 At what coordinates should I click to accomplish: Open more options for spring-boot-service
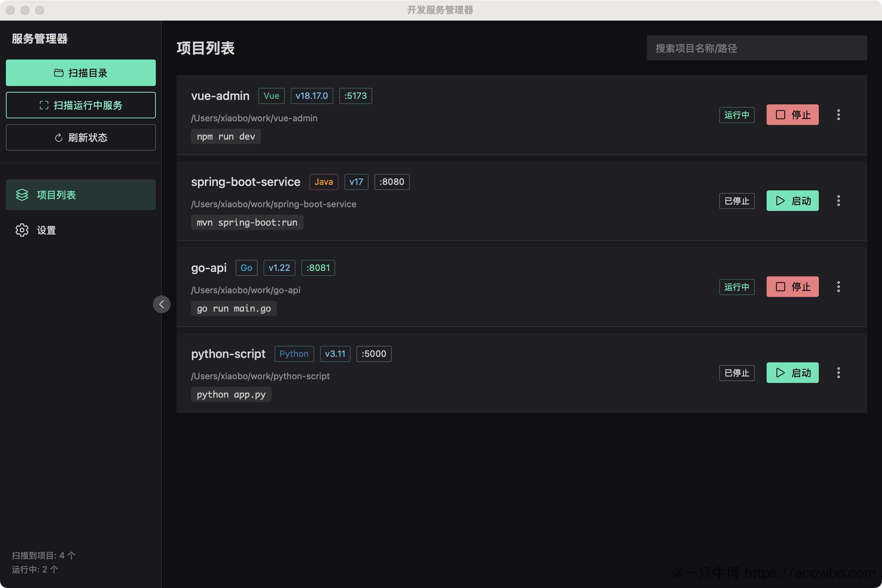[x=839, y=201]
